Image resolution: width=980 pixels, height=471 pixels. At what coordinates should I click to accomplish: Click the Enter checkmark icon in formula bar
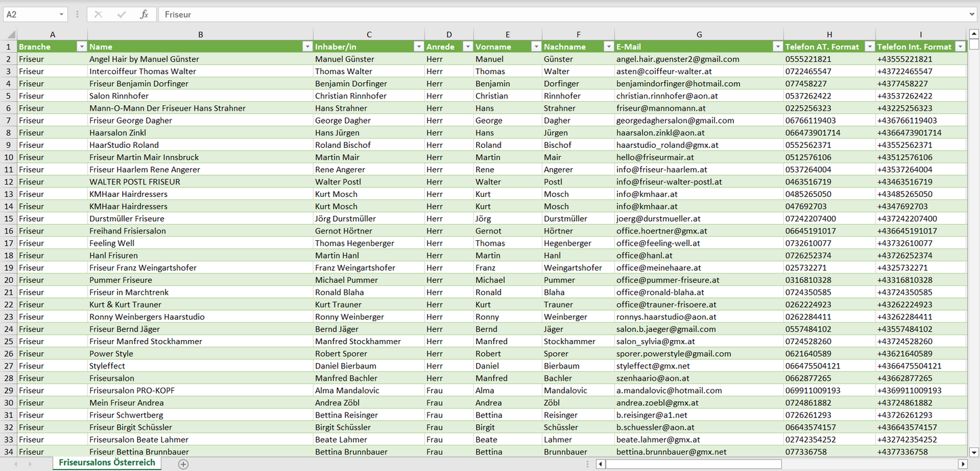(121, 14)
